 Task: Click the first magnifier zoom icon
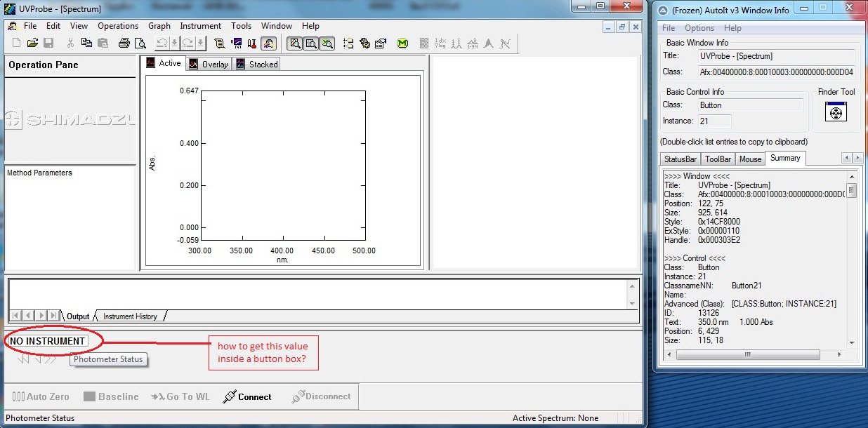(295, 44)
